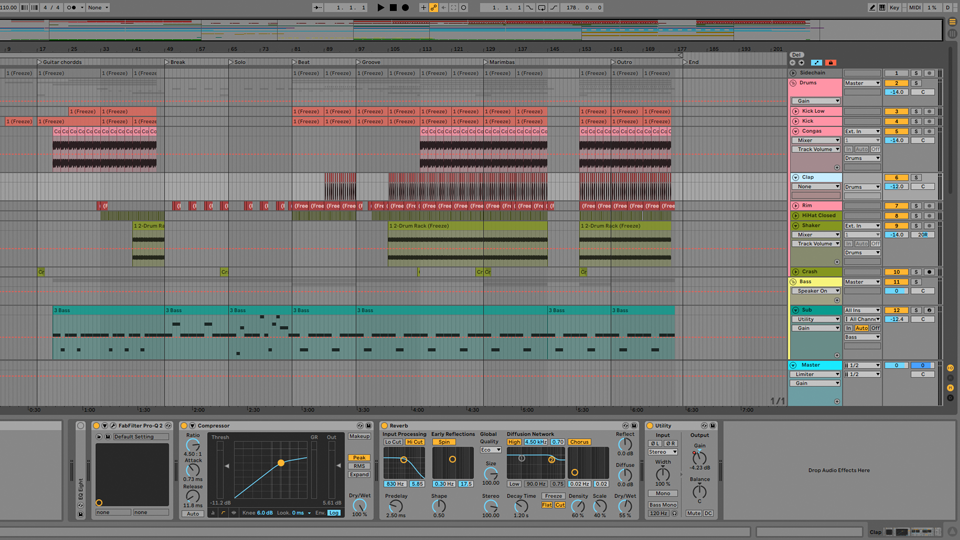960x540 pixels.
Task: Toggle Reverb Lo Cut filter
Action: [x=393, y=442]
